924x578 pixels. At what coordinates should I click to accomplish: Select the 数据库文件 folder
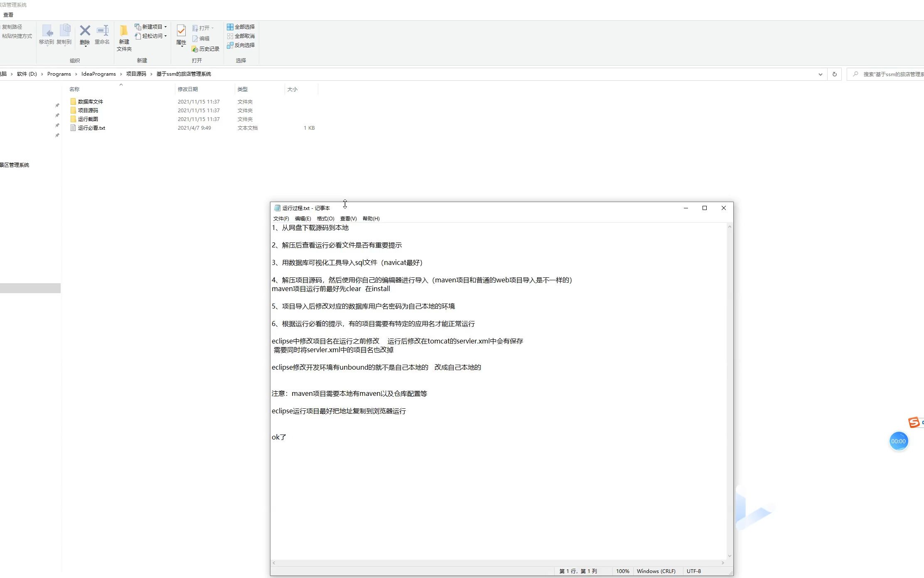click(x=90, y=101)
